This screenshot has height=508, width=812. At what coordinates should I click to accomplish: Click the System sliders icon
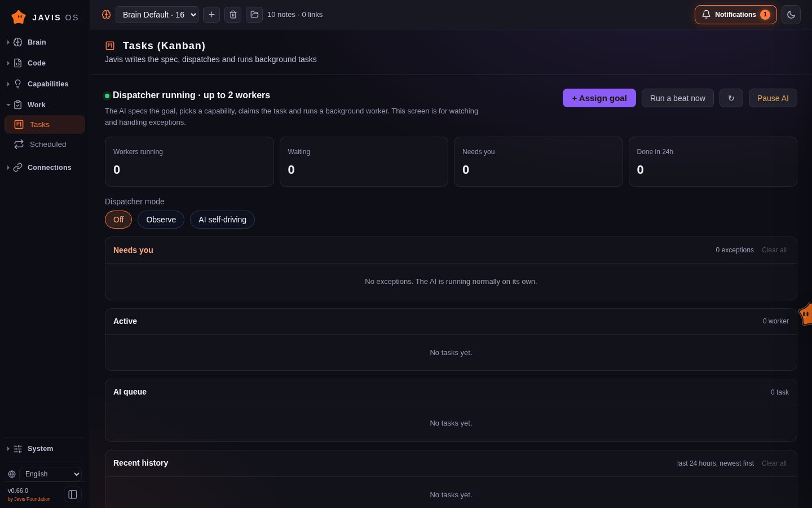18,449
